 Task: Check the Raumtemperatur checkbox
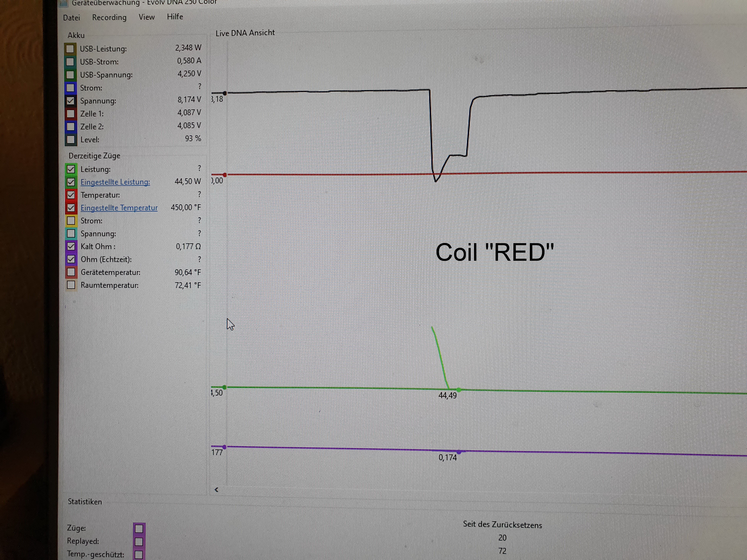tap(71, 285)
